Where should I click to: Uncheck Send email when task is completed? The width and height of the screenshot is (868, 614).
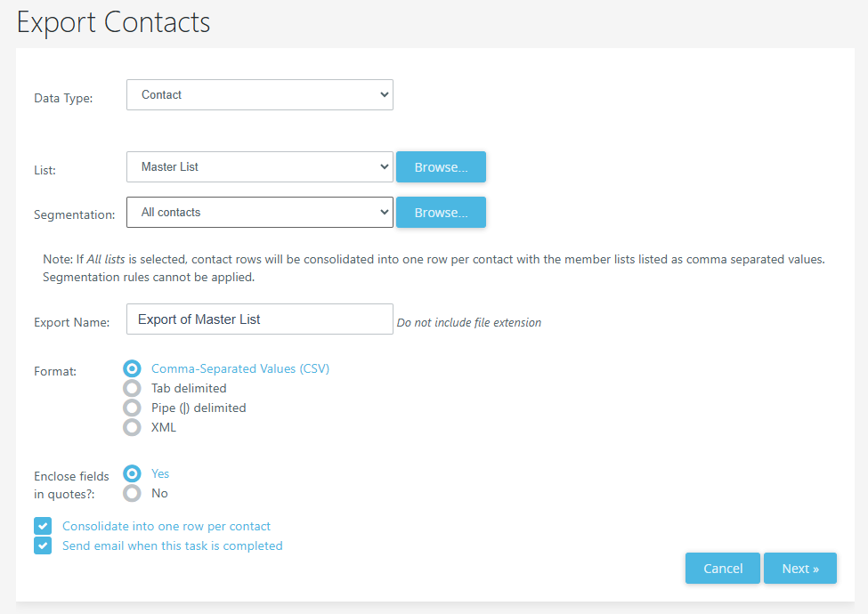[43, 545]
